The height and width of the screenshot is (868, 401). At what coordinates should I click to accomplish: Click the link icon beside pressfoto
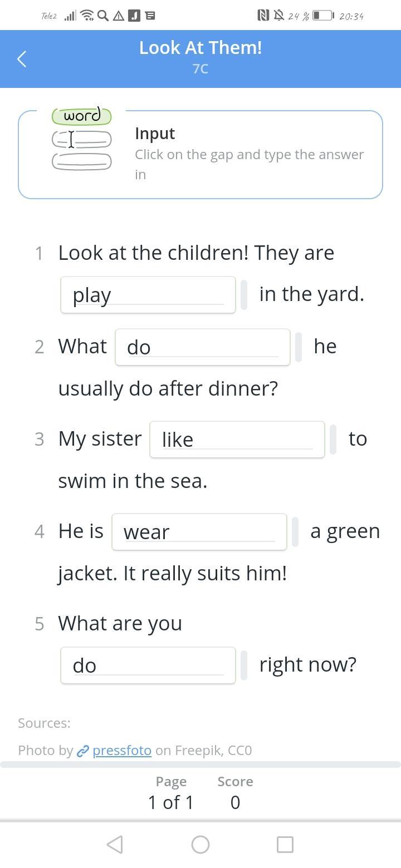83,751
